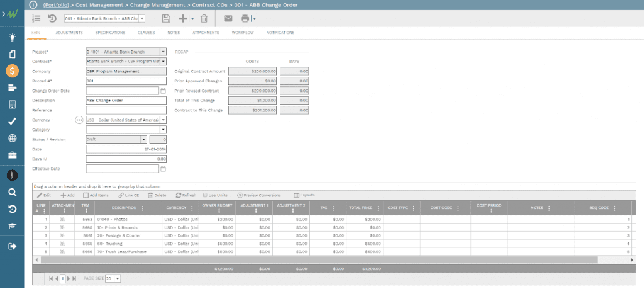Open the globe sidebar icon
Screen dimensions: 644x289
coord(13,138)
